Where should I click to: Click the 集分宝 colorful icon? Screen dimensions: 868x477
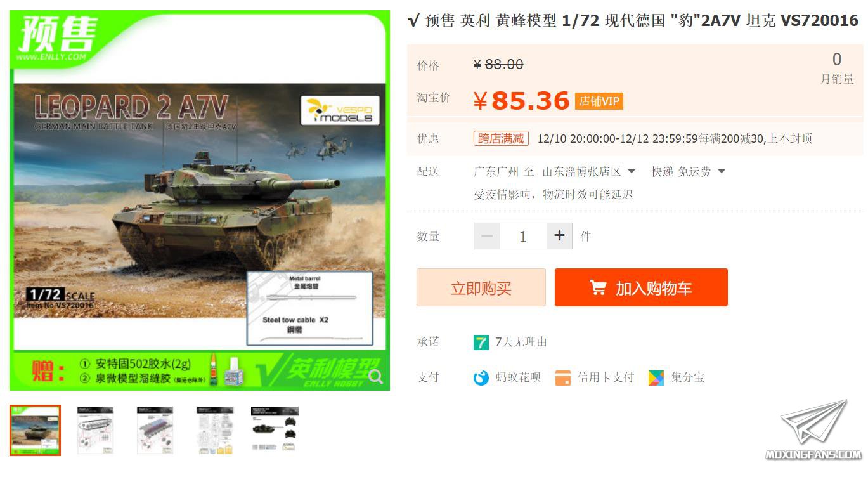point(656,378)
